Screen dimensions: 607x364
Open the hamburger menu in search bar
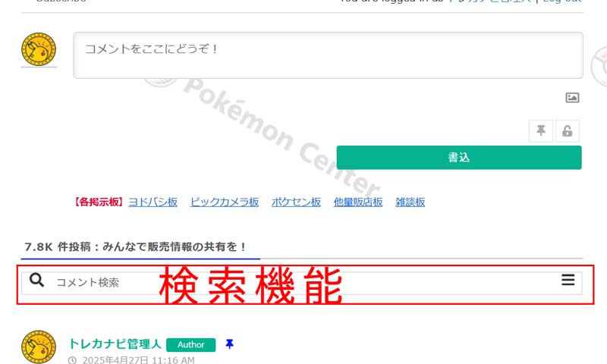(568, 280)
